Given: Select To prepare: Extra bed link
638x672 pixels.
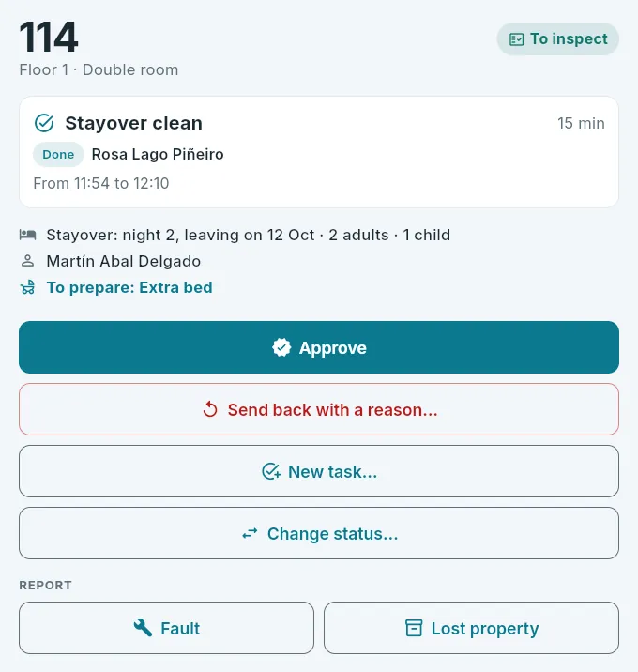Looking at the screenshot, I should pyautogui.click(x=129, y=287).
